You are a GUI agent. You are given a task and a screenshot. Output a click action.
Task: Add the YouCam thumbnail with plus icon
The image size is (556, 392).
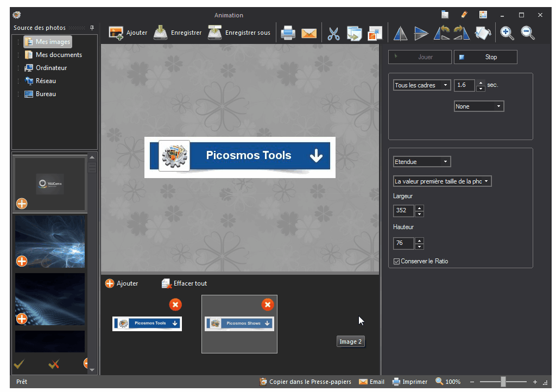click(22, 204)
